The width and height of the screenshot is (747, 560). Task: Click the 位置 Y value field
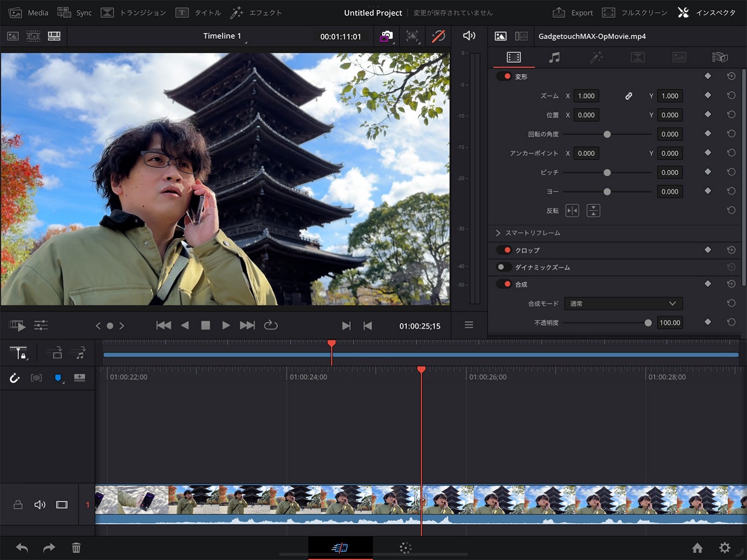[670, 115]
